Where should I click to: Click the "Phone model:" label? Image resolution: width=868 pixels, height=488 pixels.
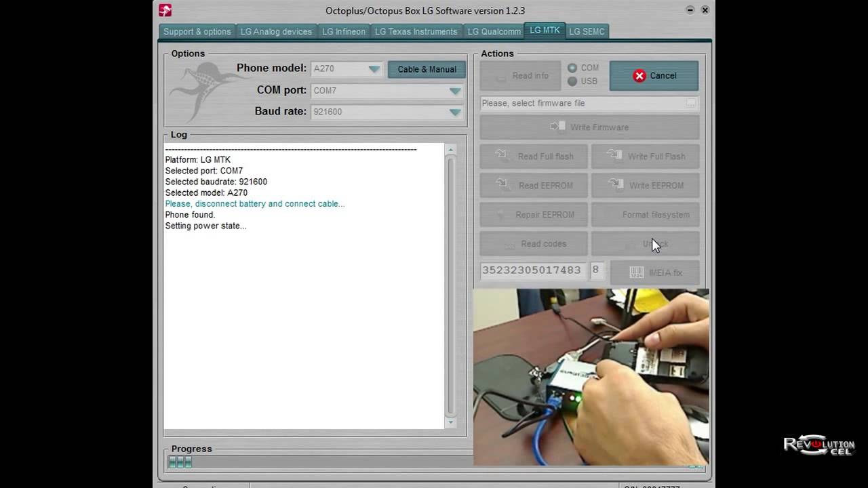[x=271, y=68]
